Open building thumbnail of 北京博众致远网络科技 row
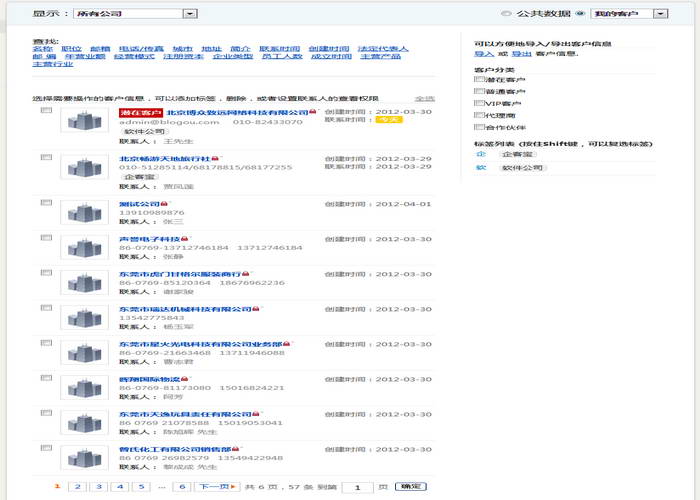Image resolution: width=700 pixels, height=500 pixels. click(84, 121)
